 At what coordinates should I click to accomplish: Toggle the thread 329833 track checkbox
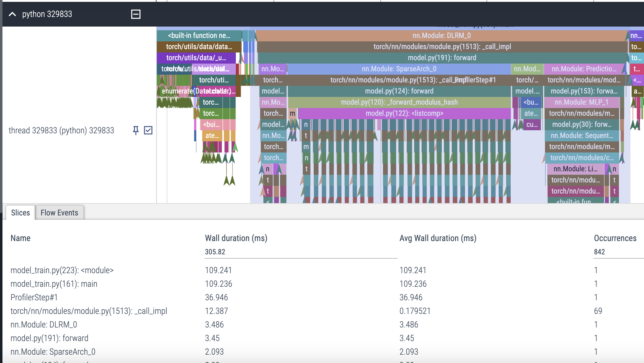[148, 130]
